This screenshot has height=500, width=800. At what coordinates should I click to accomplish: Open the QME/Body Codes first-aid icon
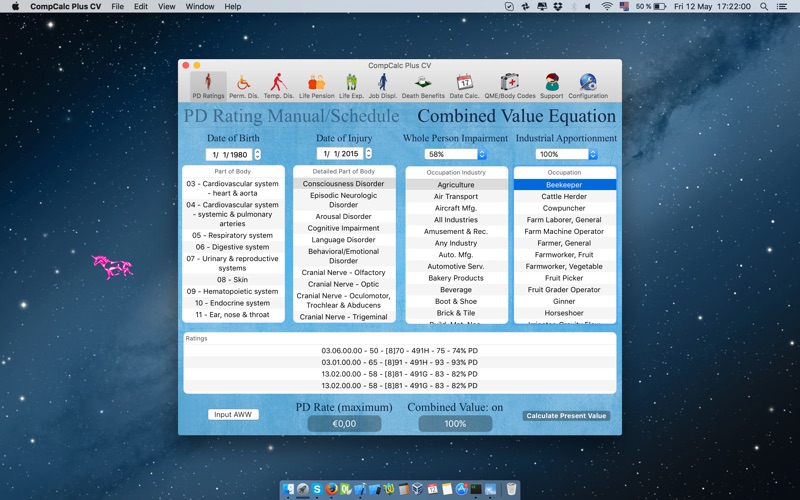tap(510, 86)
